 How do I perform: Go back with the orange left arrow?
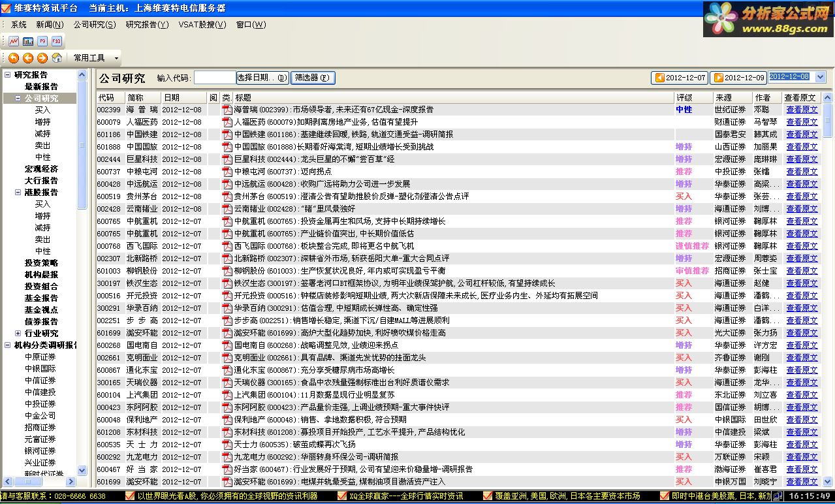(x=28, y=58)
